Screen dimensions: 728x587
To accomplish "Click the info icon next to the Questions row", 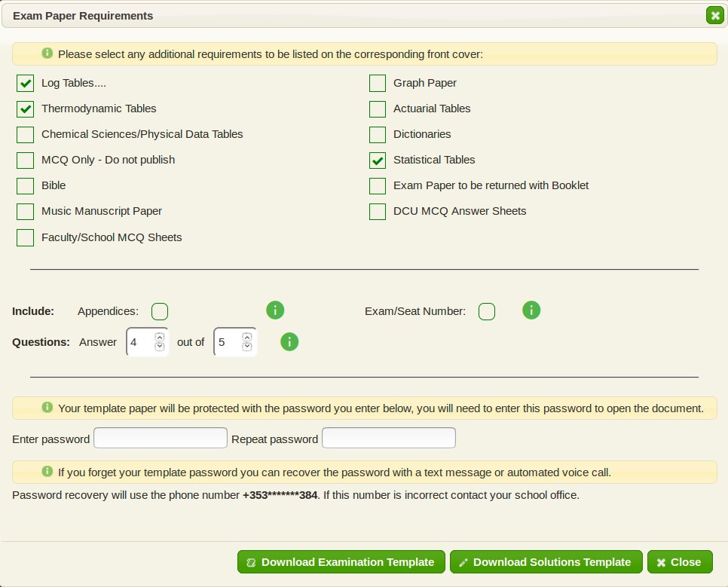I will click(x=289, y=342).
